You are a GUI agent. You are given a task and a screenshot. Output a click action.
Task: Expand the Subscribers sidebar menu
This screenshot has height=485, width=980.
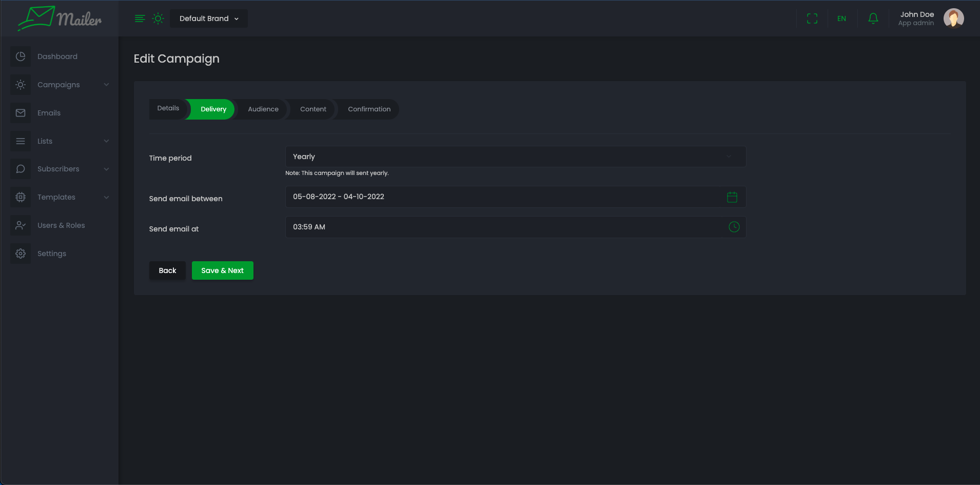click(x=59, y=169)
